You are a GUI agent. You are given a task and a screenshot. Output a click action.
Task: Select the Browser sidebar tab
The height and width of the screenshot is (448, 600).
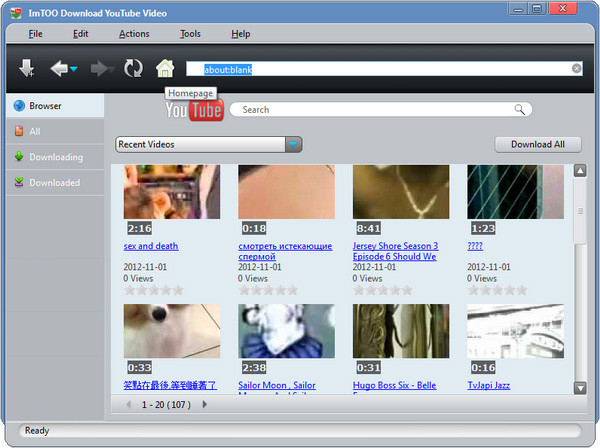(55, 106)
